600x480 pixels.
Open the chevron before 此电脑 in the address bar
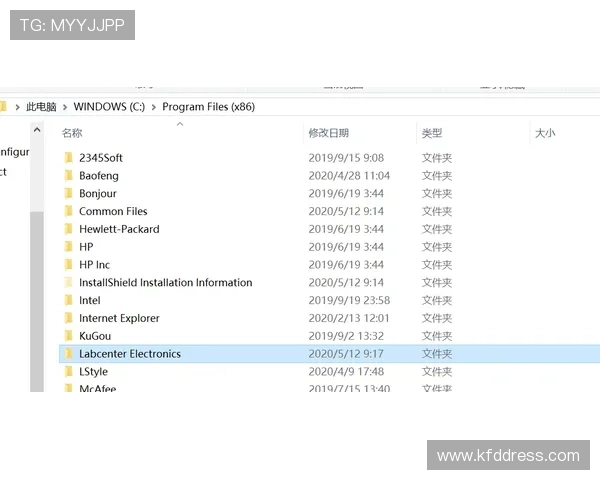[17, 107]
